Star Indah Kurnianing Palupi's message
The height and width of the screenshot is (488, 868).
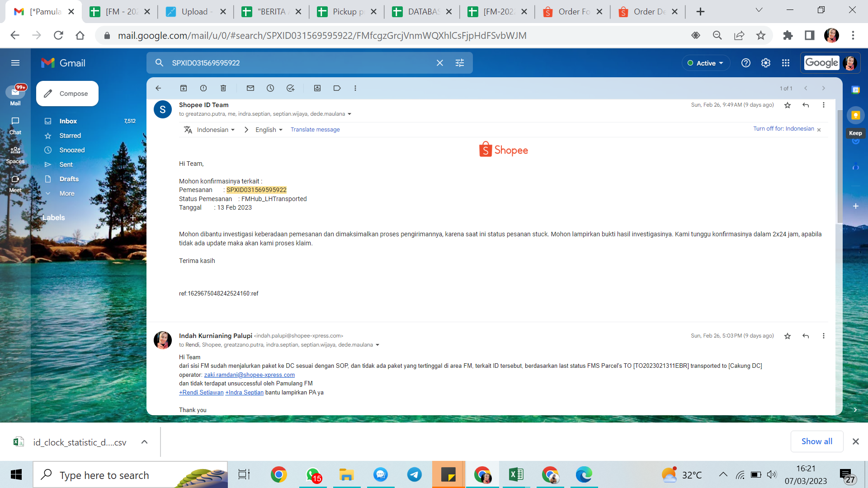point(788,336)
